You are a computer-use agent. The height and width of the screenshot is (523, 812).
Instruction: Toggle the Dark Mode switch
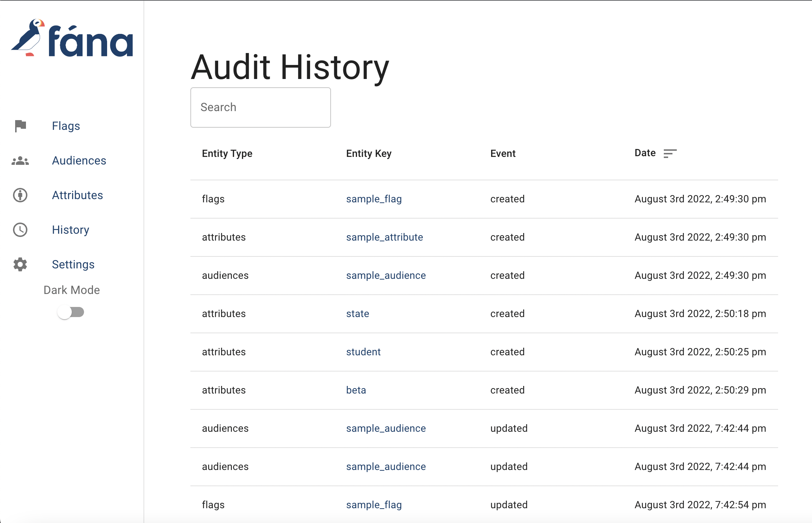(x=71, y=312)
